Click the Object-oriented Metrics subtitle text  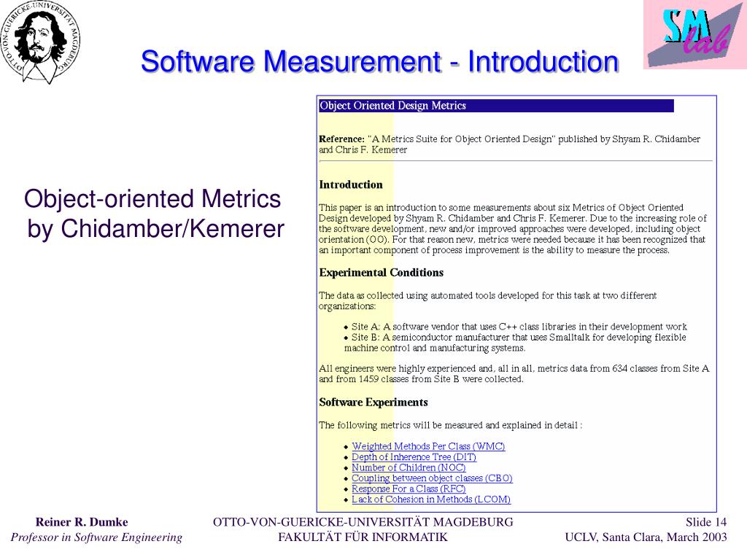click(152, 198)
